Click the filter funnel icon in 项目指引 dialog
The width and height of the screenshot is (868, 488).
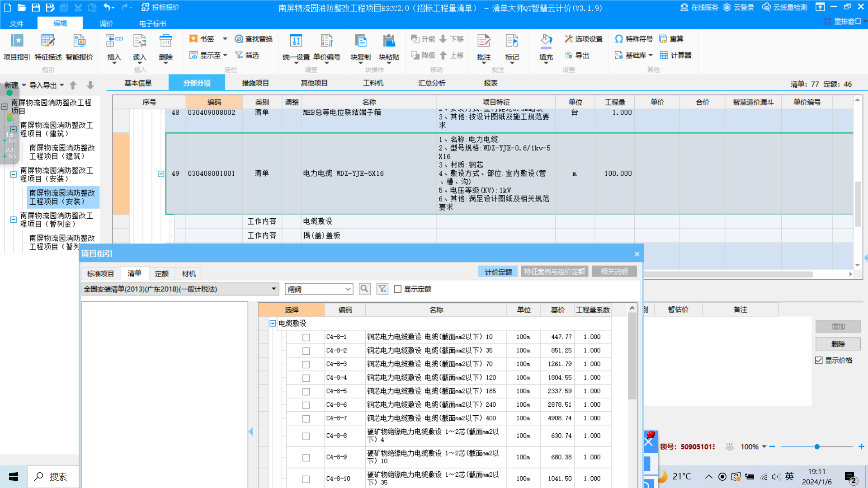point(382,289)
